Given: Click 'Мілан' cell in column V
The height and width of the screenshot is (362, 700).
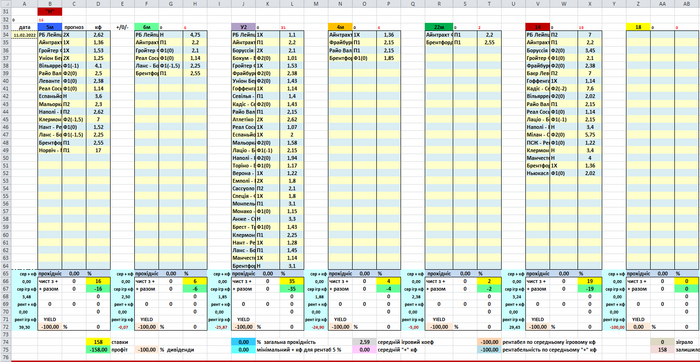Looking at the screenshot, I should click(x=537, y=134).
